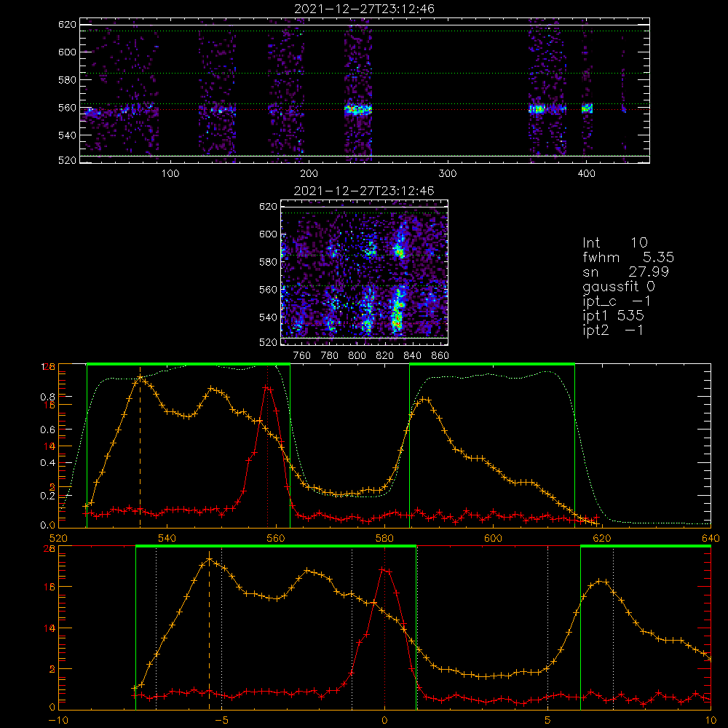Click the middle image title 2021-12-27T23:12:46
Screen dimensions: 728x728
[x=364, y=191]
